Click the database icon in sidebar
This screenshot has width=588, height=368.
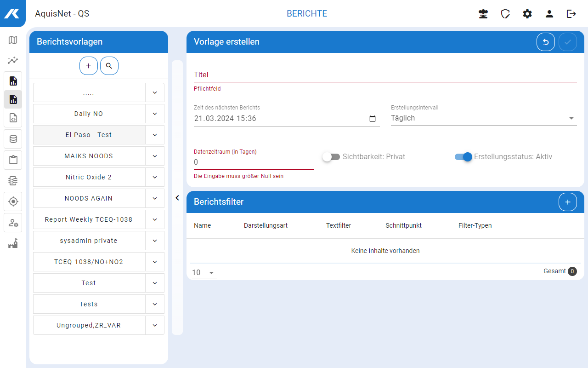(13, 139)
